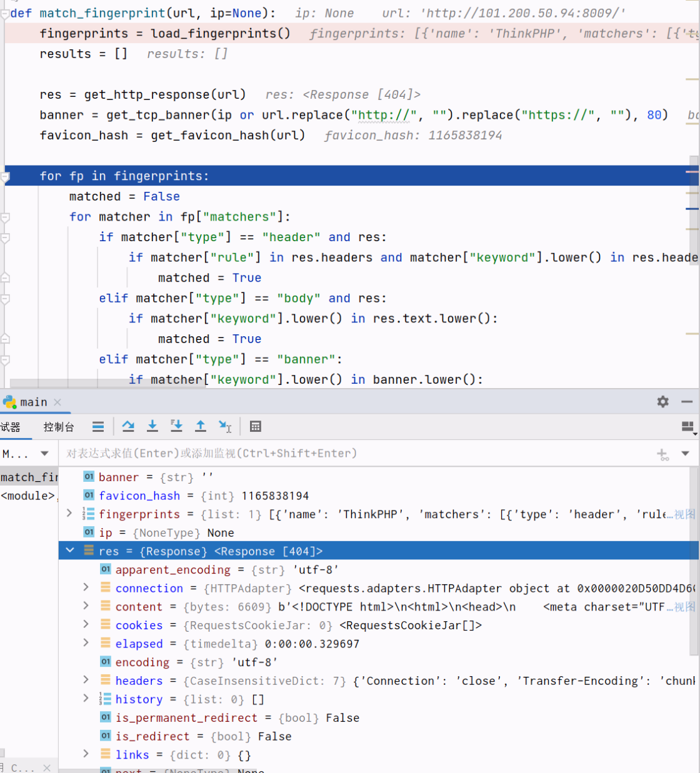Close the bottom-left C... tab
This screenshot has height=773, width=700.
(47, 767)
